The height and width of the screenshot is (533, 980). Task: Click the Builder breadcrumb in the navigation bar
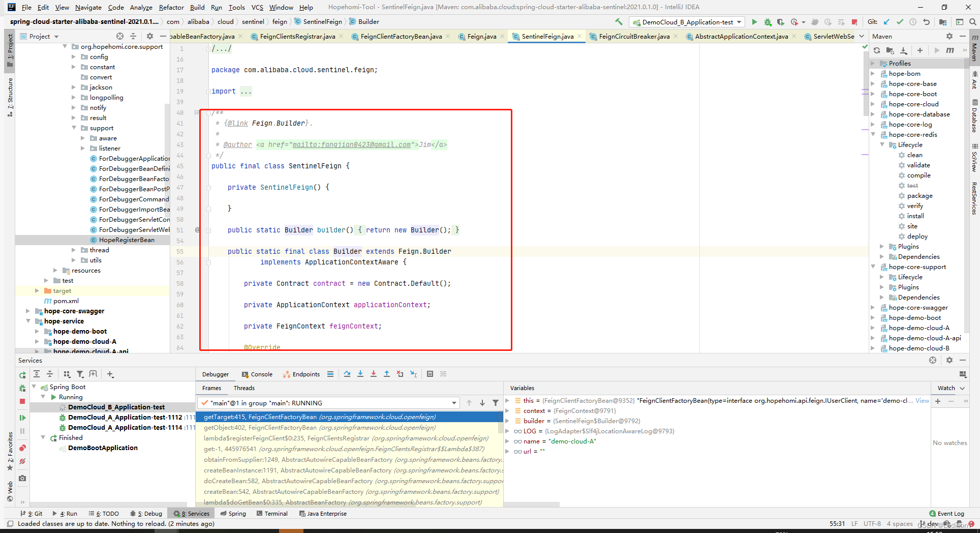pyautogui.click(x=364, y=22)
